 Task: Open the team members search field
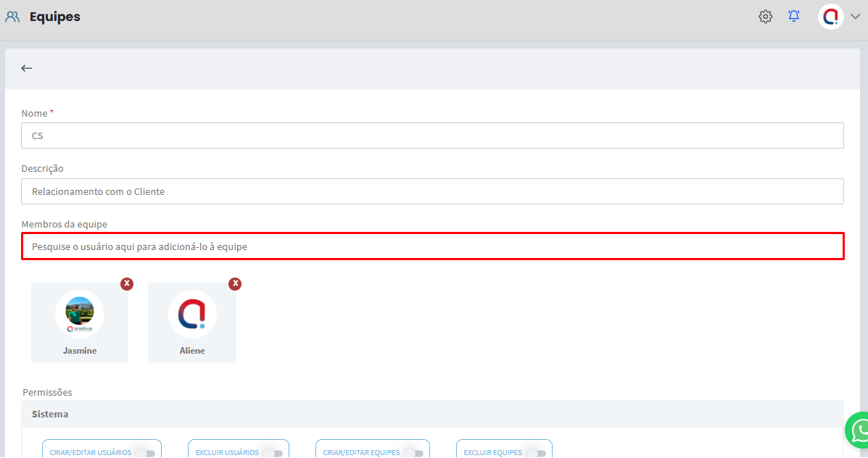click(433, 246)
